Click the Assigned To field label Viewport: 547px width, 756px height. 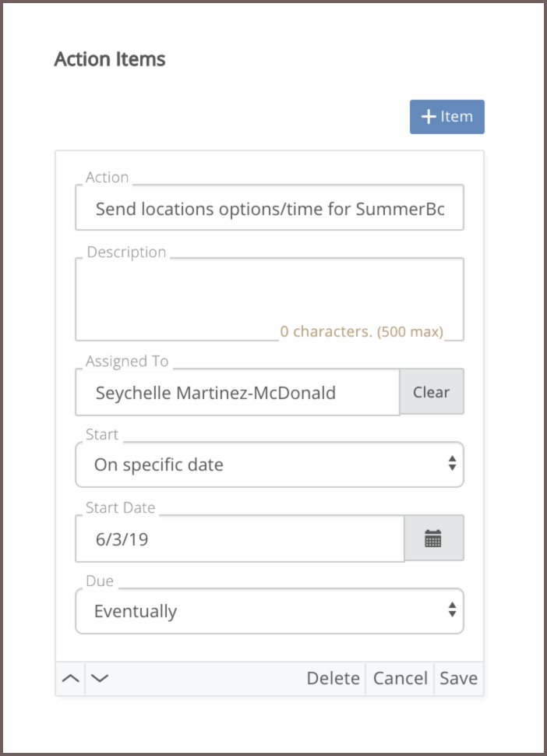[x=127, y=361]
